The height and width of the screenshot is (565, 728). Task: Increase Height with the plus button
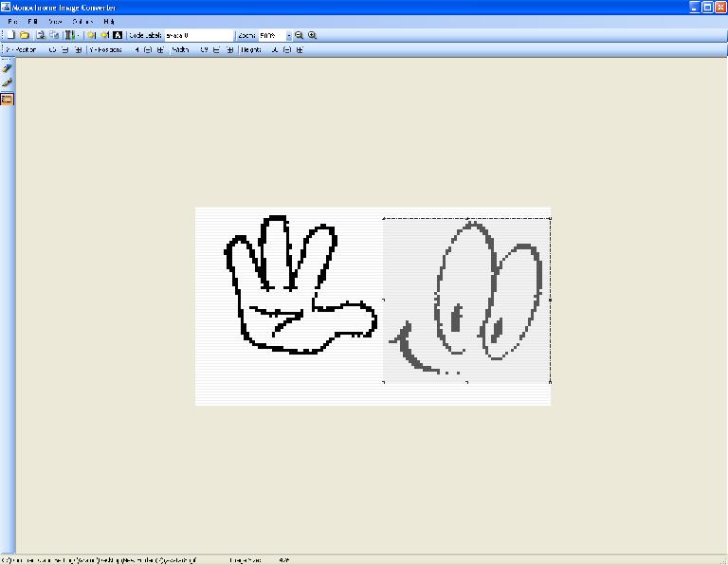pos(300,49)
